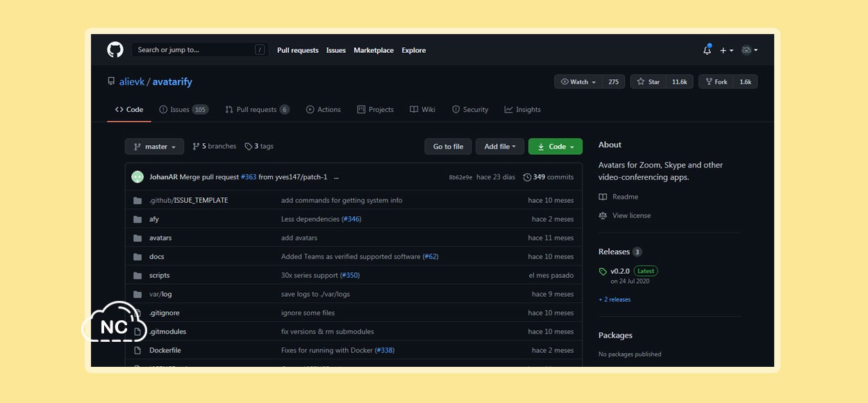This screenshot has height=403, width=868.
Task: Switch to the Actions tab
Action: (x=324, y=110)
